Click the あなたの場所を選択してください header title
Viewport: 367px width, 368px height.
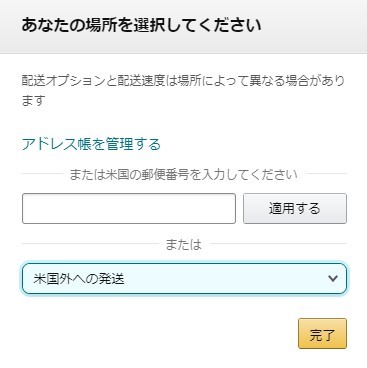pyautogui.click(x=141, y=25)
